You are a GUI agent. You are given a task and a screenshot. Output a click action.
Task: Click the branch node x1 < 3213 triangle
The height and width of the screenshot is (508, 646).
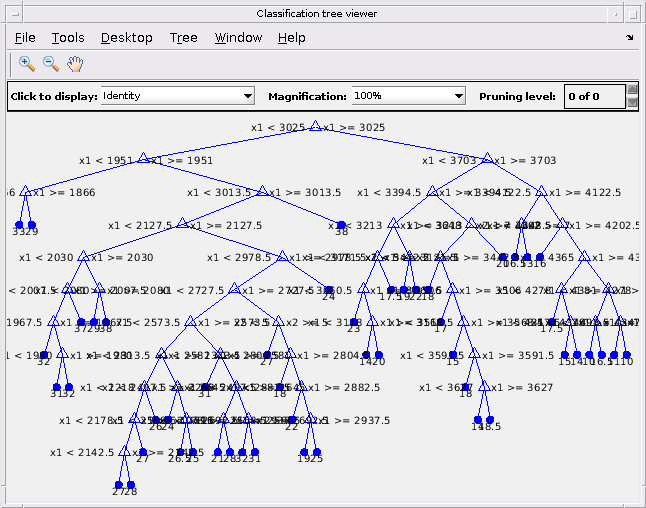click(393, 223)
